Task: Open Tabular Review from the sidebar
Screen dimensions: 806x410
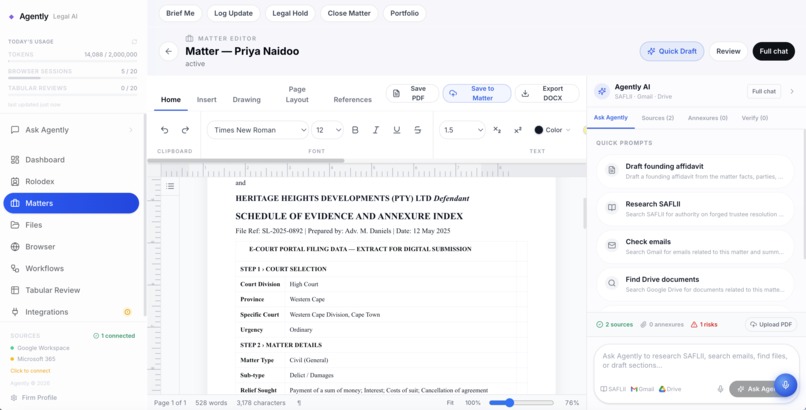Action: [71, 290]
